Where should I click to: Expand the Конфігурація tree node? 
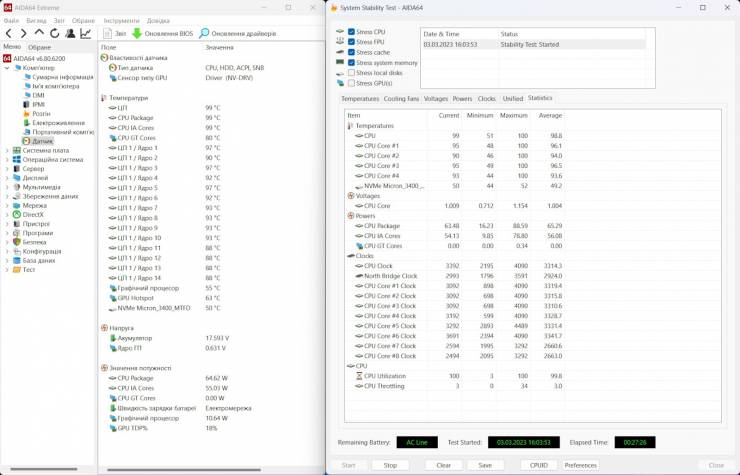pos(7,252)
